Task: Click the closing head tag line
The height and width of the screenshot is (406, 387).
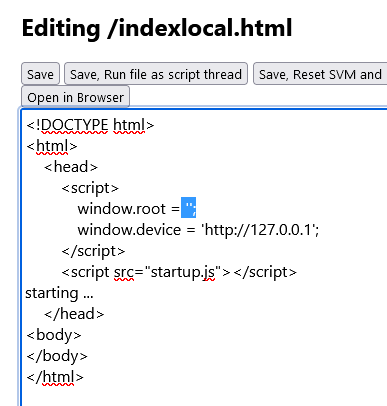Action: 74,314
